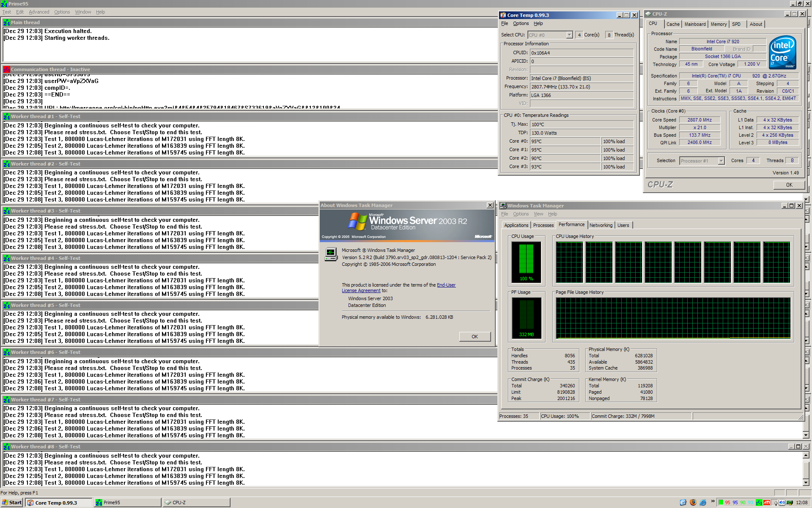Switch to the Cache tab in CPU-Z
Viewport: 812px width, 508px height.
pos(673,24)
